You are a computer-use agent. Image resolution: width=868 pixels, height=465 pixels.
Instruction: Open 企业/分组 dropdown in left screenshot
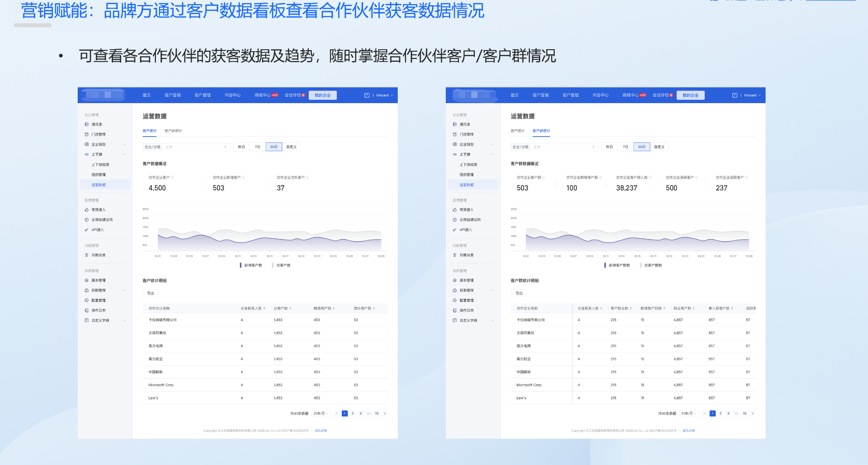coord(186,147)
